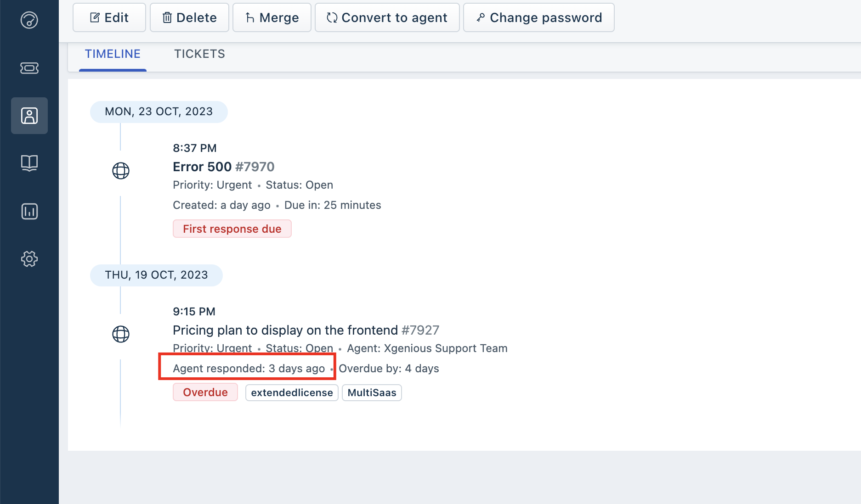Open the Reports chart icon in sidebar
This screenshot has width=861, height=504.
(29, 212)
